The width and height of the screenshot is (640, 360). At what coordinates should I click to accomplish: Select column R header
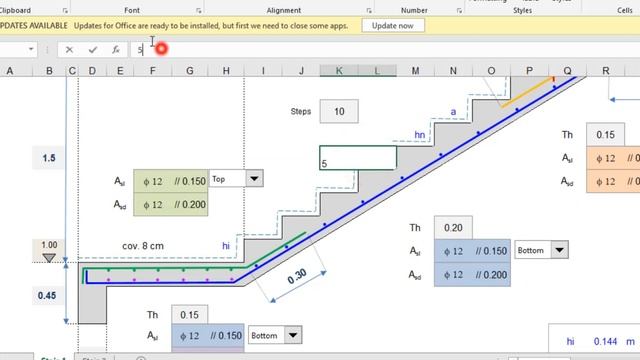pyautogui.click(x=605, y=71)
